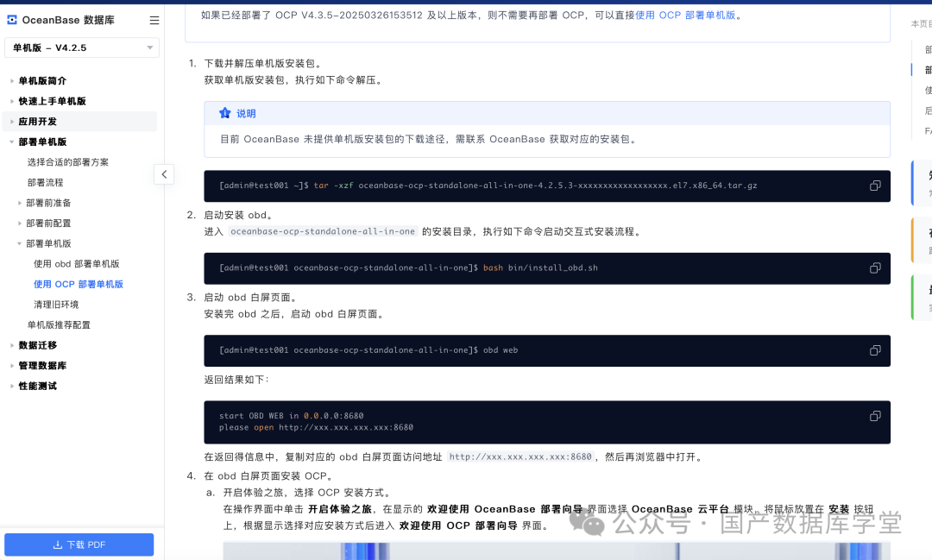The height and width of the screenshot is (560, 932).
Task: Click step text 启动安装 obd
Action: pos(238,215)
